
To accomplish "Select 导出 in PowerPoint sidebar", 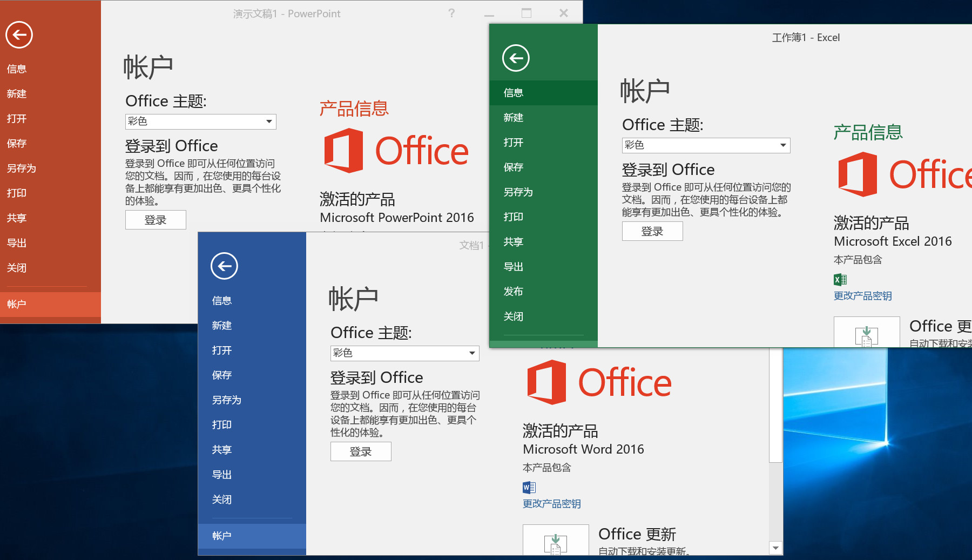I will point(50,242).
